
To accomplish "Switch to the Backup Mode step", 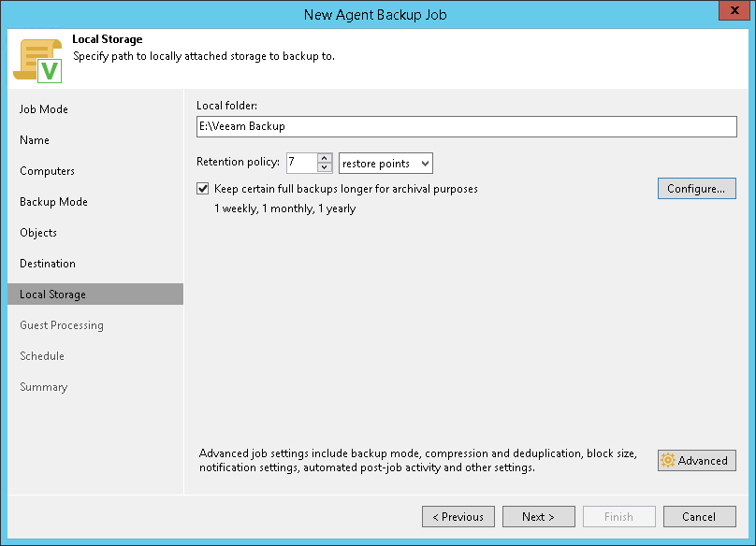I will (x=53, y=202).
